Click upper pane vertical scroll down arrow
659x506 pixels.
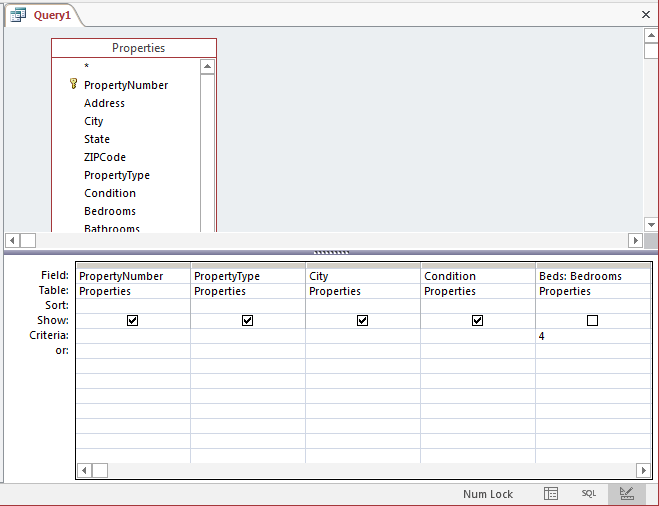click(651, 224)
